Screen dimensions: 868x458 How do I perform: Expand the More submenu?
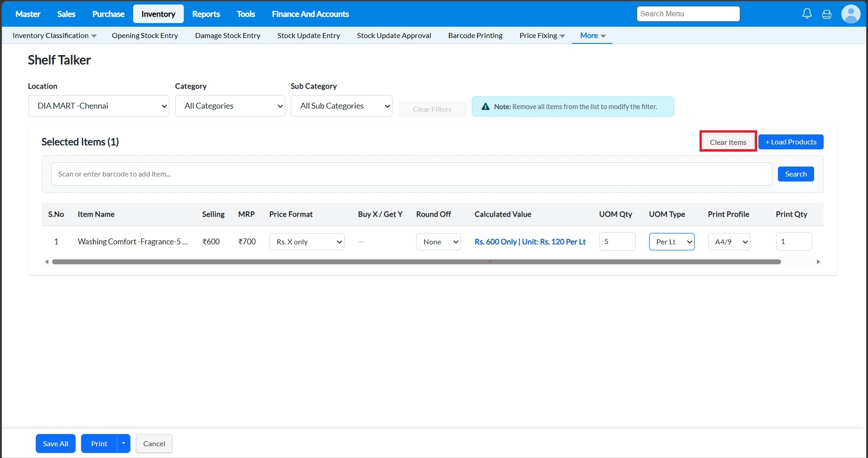592,36
